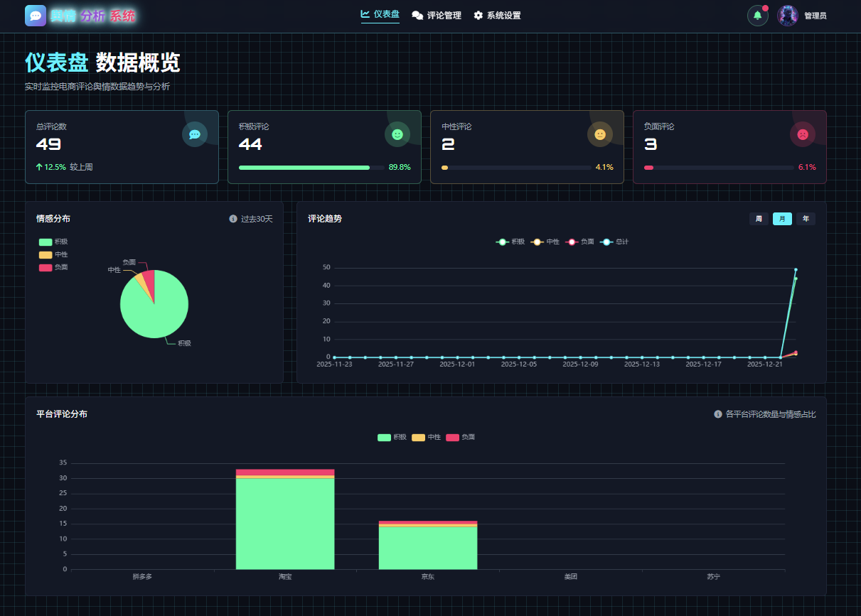
Task: Click the 淘宝 bar in platform chart
Action: tap(285, 522)
